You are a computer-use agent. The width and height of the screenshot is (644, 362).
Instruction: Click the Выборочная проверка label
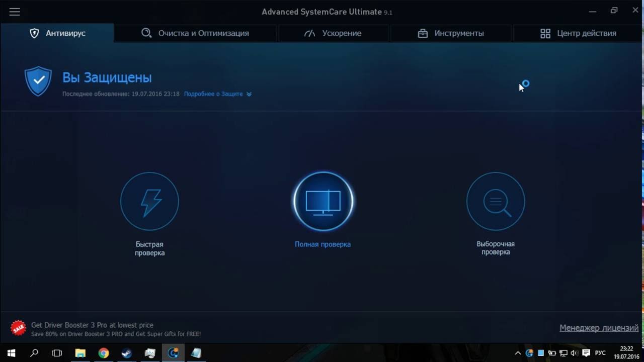click(x=496, y=248)
